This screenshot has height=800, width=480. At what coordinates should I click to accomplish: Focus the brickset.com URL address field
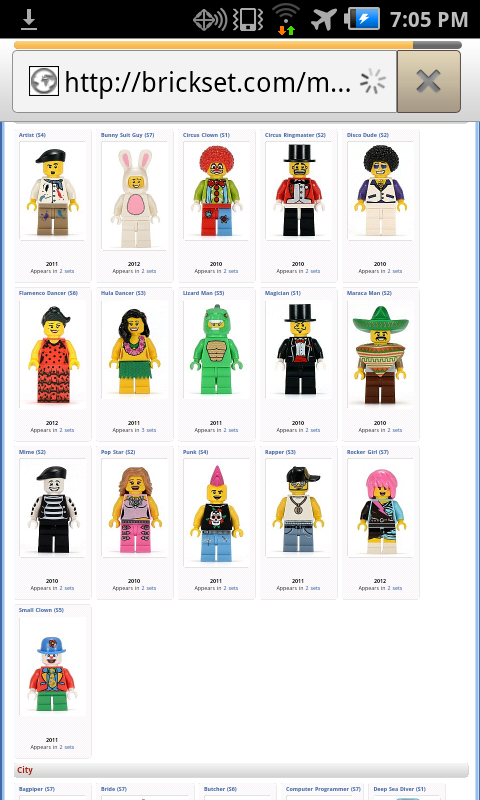tap(205, 82)
